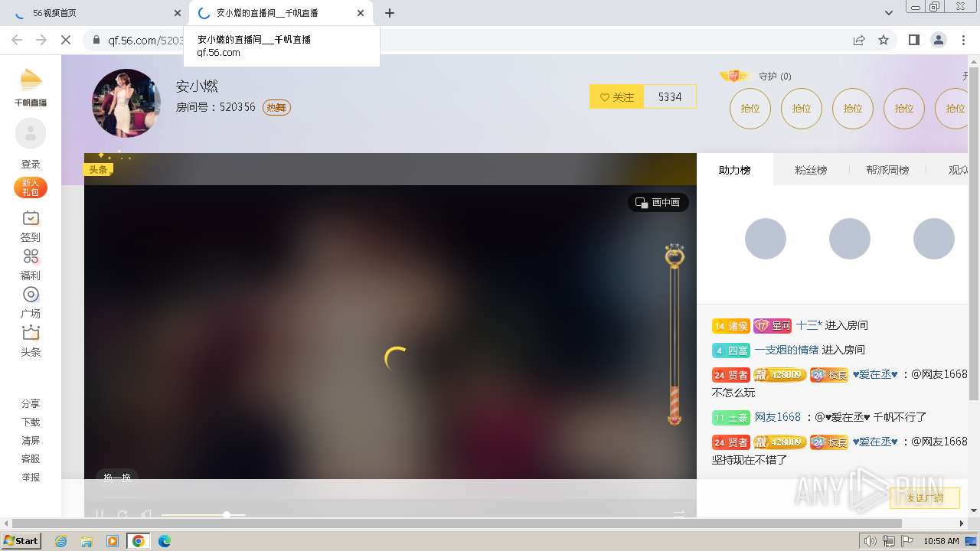Click the first 抢位 guardian seat

point(750,108)
